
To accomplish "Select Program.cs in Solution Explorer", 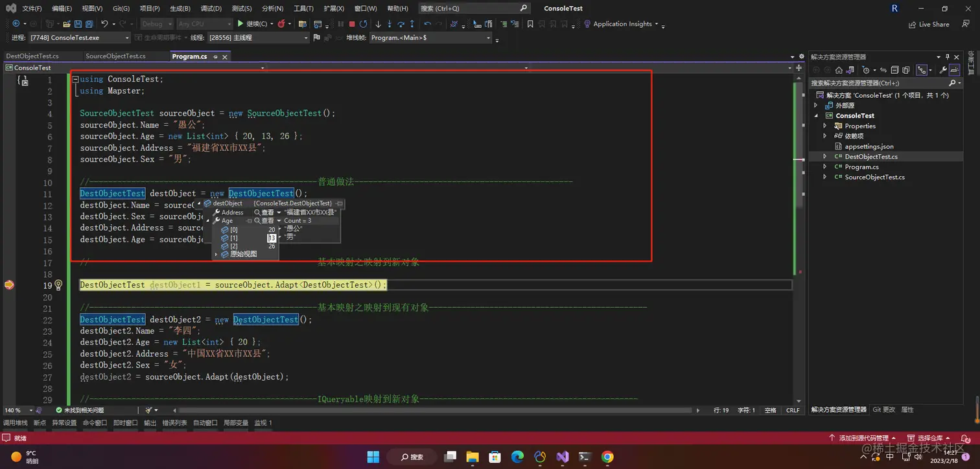I will pyautogui.click(x=861, y=166).
